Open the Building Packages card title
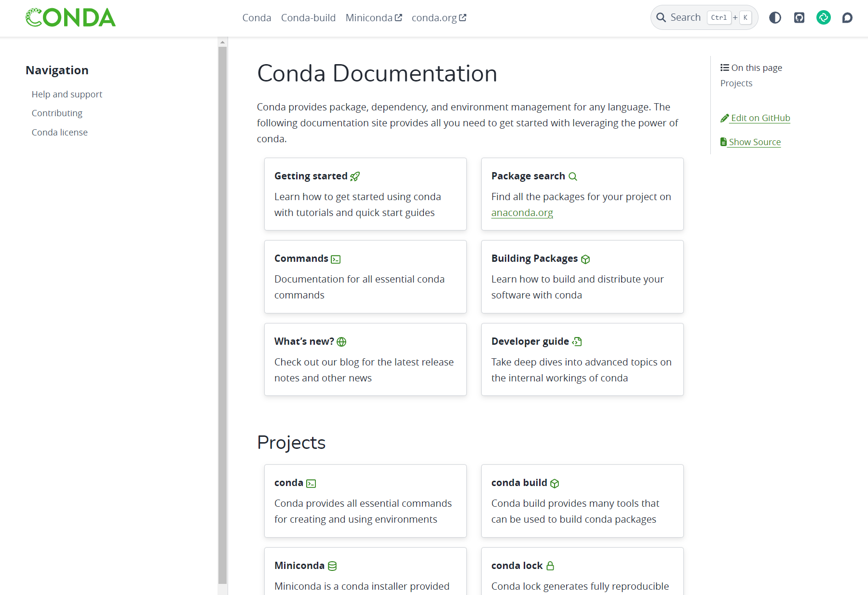Image resolution: width=868 pixels, height=595 pixels. click(534, 258)
